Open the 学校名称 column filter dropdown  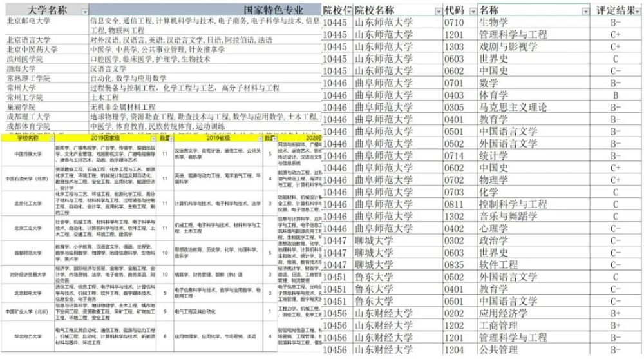click(x=52, y=139)
